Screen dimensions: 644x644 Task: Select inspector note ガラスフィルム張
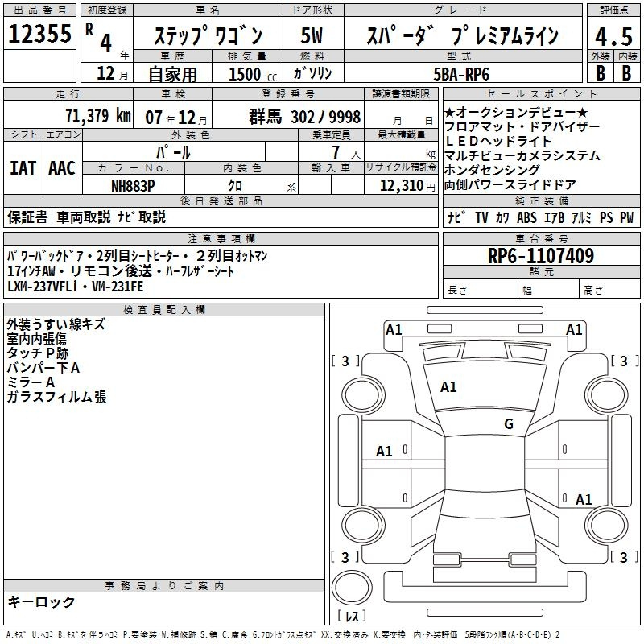tap(56, 397)
